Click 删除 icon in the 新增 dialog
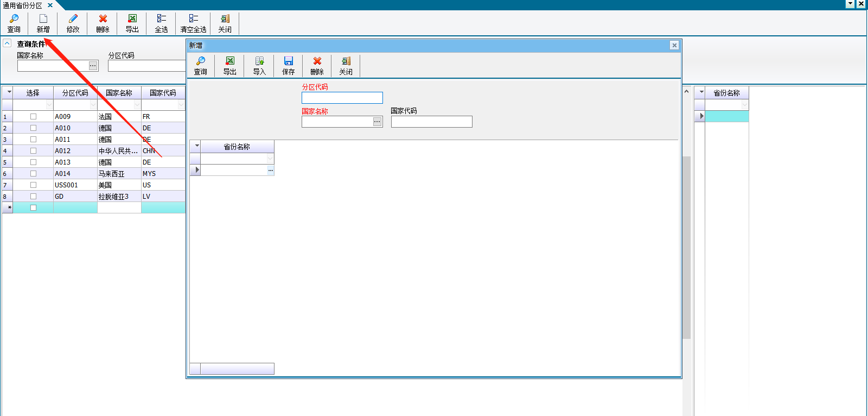This screenshot has height=416, width=868. pyautogui.click(x=317, y=61)
